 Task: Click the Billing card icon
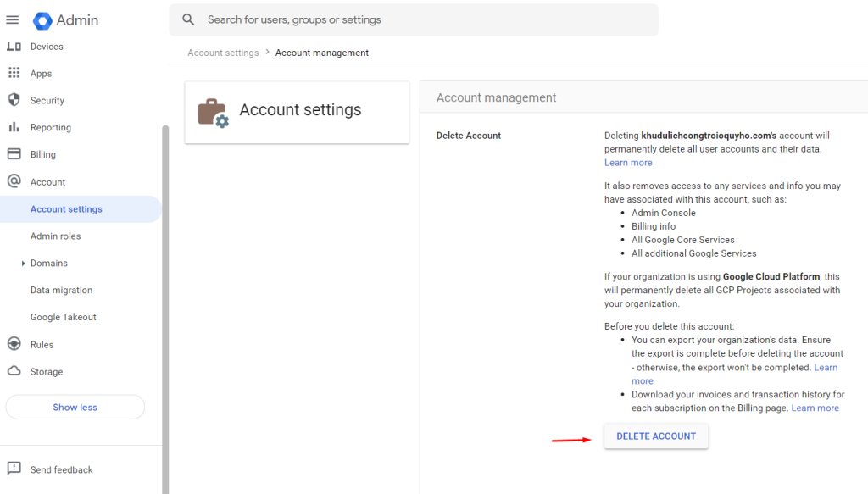coord(14,154)
